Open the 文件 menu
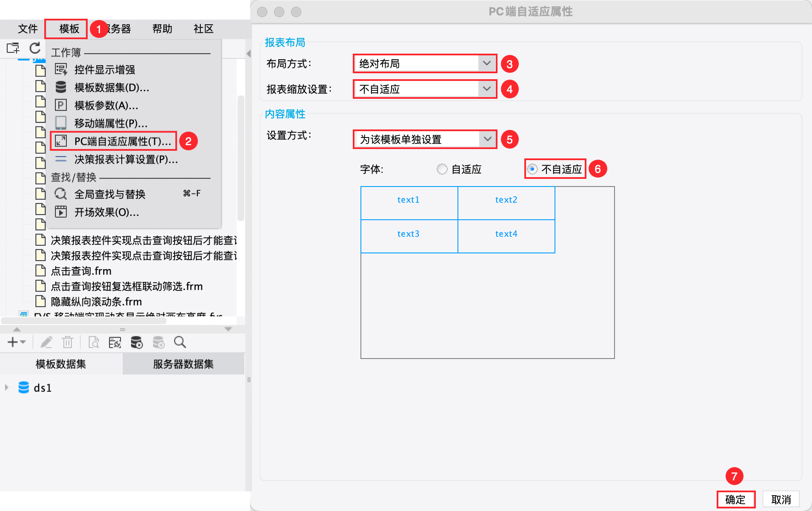812x511 pixels. coord(28,29)
